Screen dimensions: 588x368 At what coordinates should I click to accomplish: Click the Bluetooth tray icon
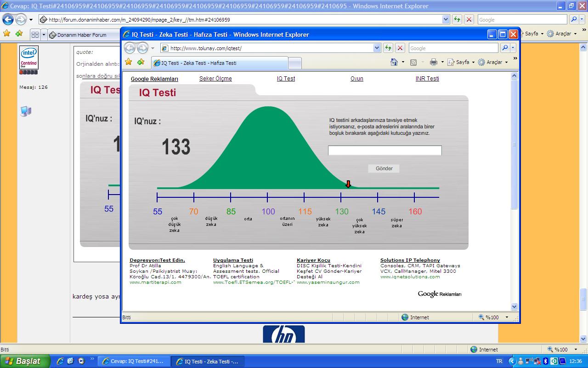546,362
